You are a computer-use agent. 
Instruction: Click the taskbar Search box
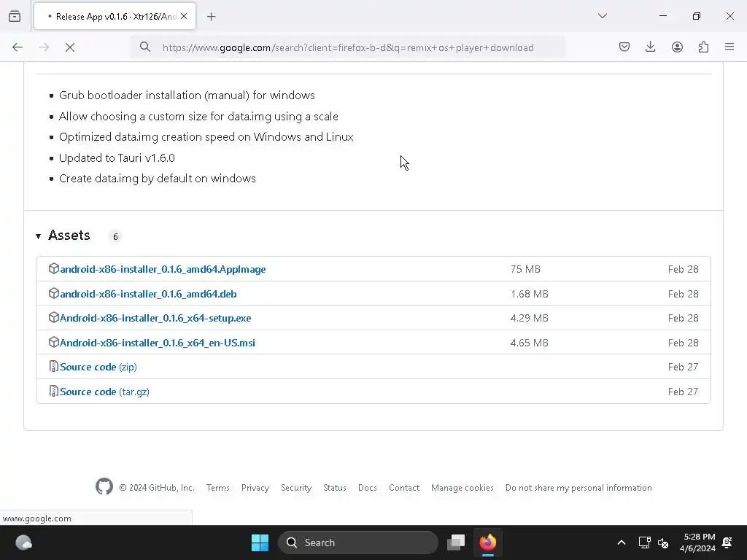click(x=357, y=542)
